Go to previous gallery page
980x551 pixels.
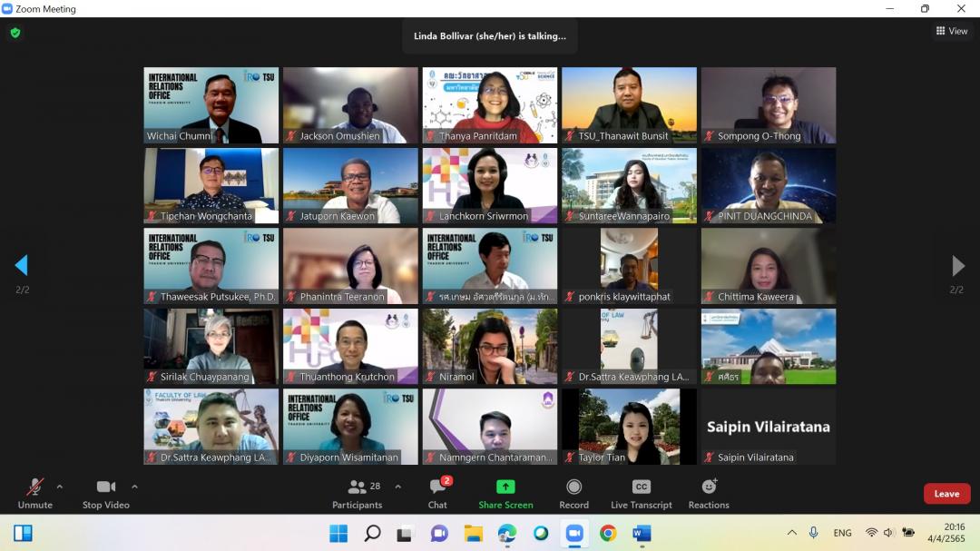22,265
